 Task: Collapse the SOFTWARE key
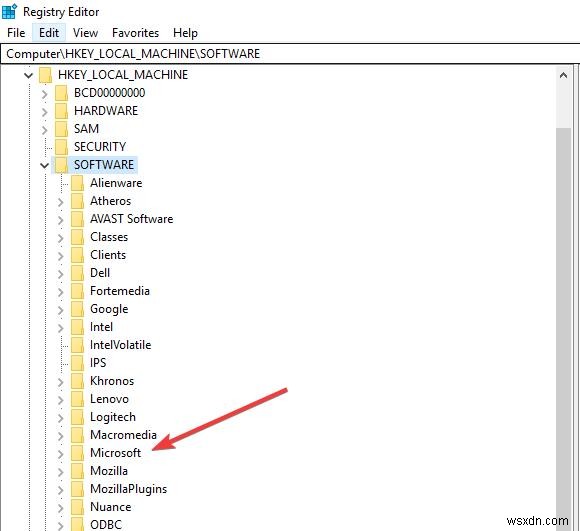tap(44, 166)
